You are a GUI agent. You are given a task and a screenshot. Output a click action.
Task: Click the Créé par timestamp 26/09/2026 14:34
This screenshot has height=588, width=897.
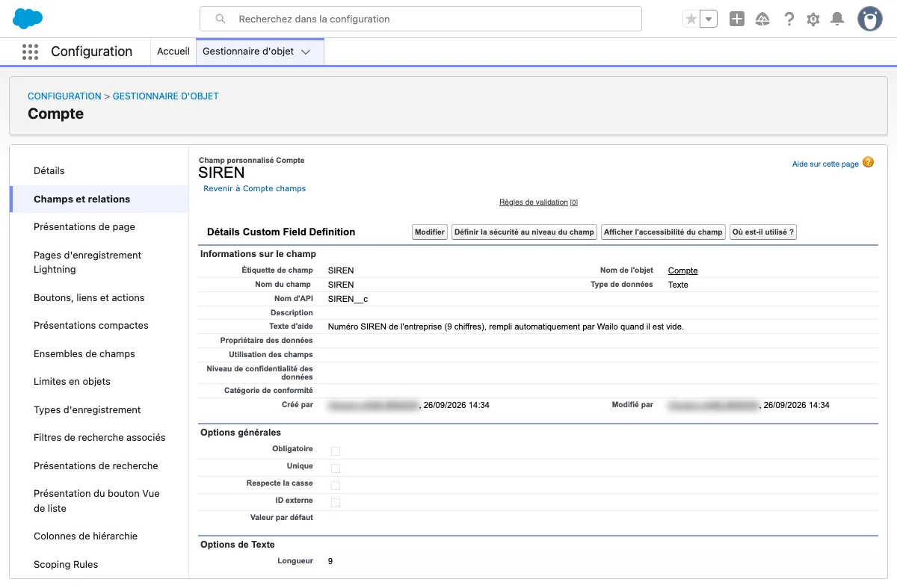point(457,405)
